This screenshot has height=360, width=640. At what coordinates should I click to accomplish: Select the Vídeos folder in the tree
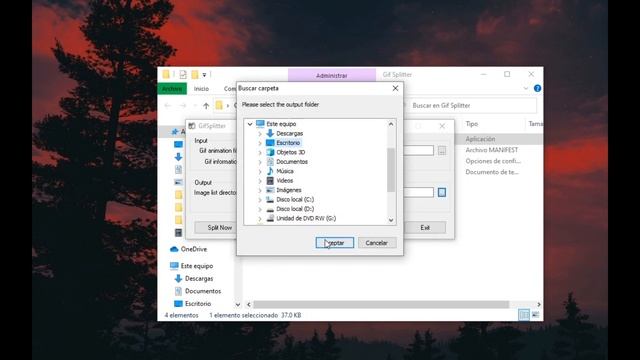click(x=284, y=180)
